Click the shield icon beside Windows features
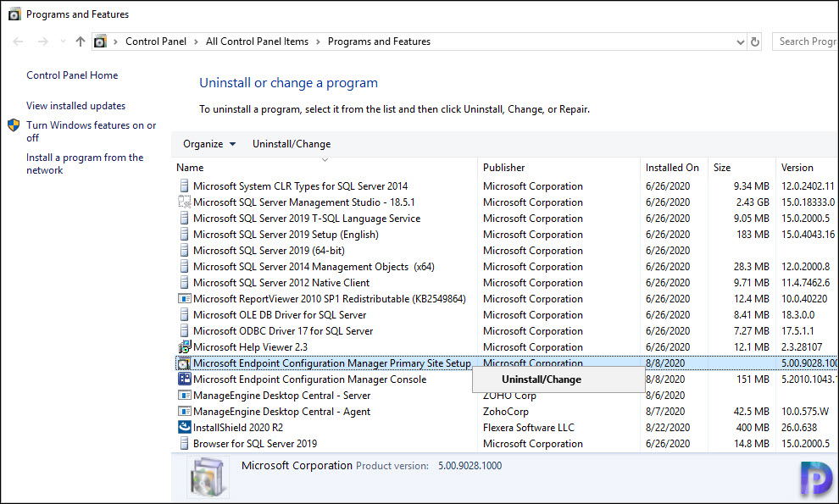This screenshot has height=504, width=839. click(14, 125)
